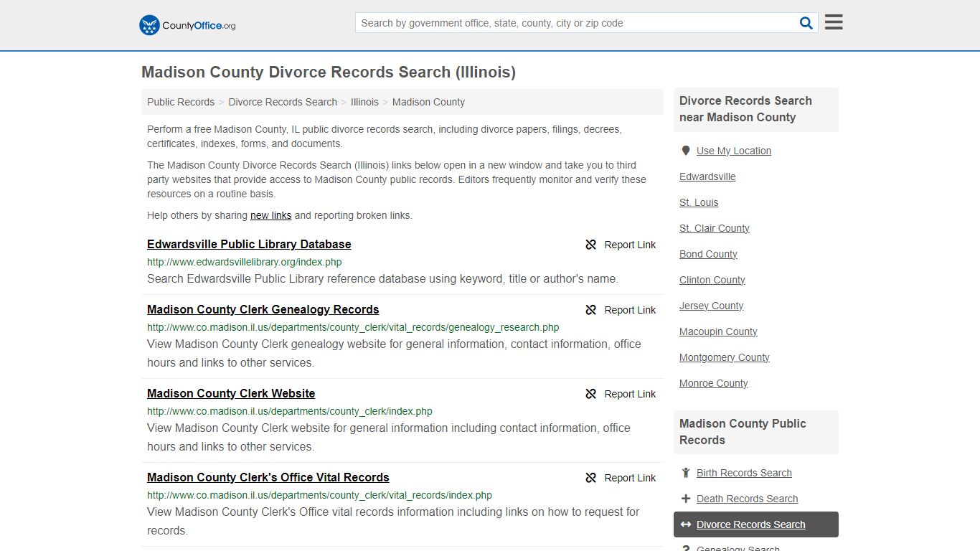
Task: Click the CountyOffice.org logo
Action: [x=187, y=25]
